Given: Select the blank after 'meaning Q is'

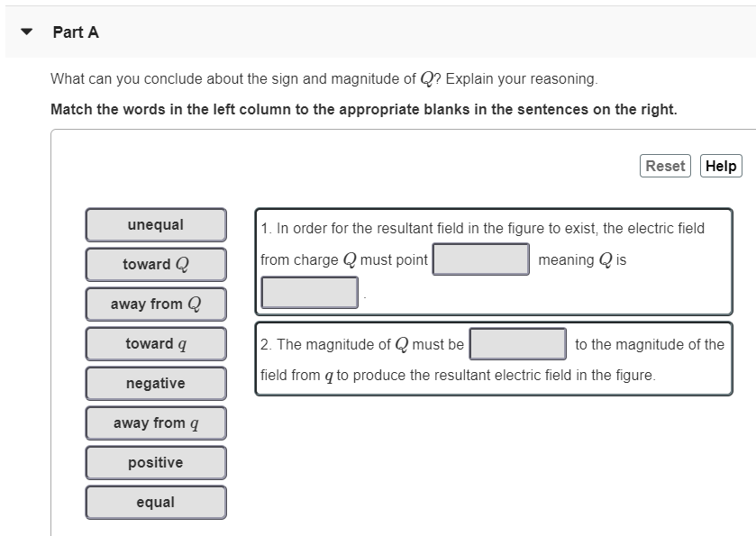Looking at the screenshot, I should 309,290.
